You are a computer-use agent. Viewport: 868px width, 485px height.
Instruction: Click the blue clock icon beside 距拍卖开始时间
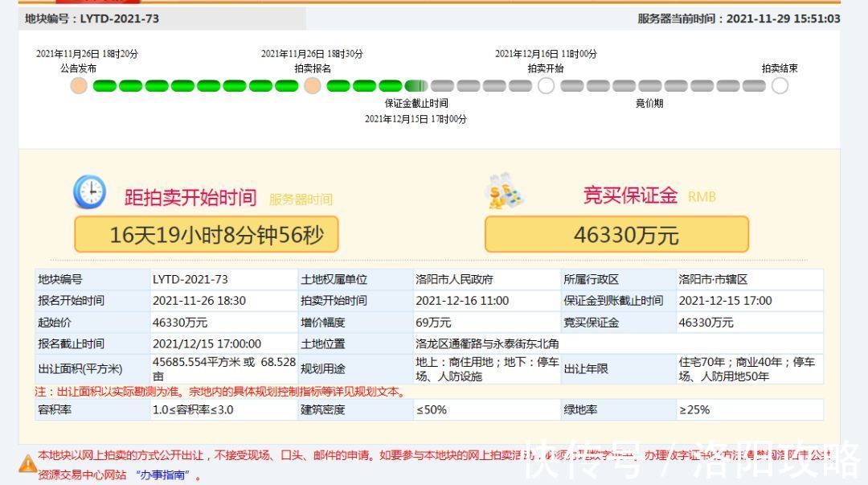(90, 192)
